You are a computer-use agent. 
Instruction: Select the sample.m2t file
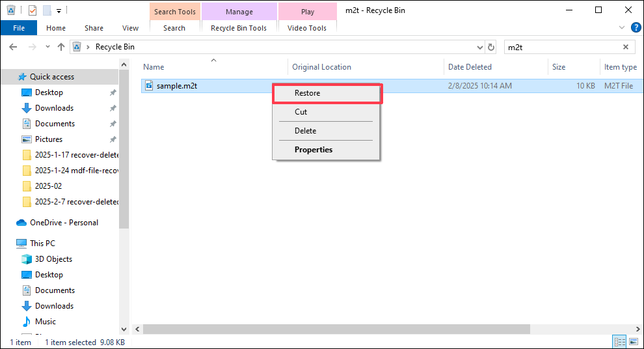pyautogui.click(x=176, y=86)
